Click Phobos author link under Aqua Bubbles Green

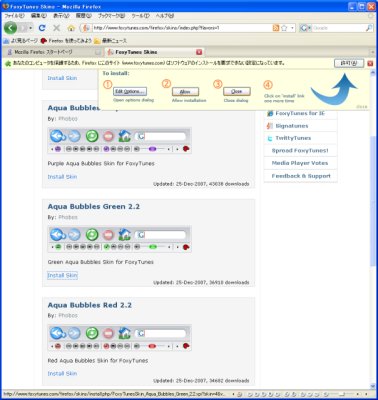tap(68, 217)
